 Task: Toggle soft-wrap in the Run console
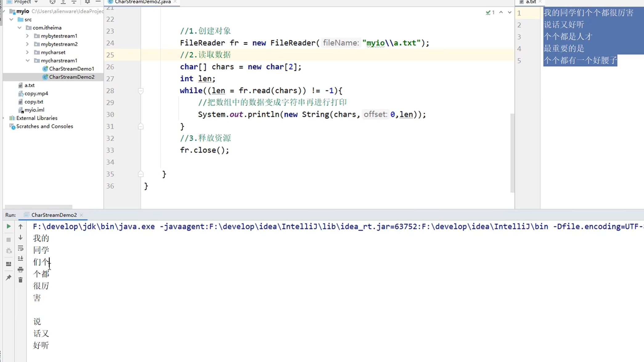tap(20, 248)
